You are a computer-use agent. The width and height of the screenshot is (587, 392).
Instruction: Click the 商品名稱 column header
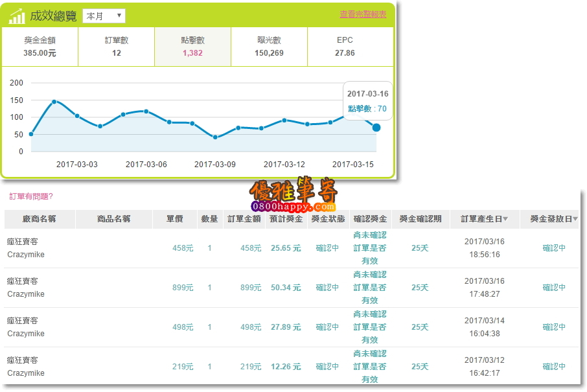(x=114, y=219)
